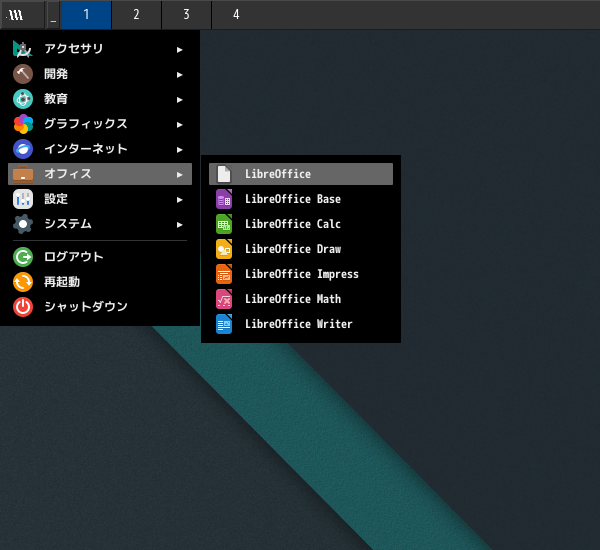Expand the システム submenu arrow

(x=180, y=224)
